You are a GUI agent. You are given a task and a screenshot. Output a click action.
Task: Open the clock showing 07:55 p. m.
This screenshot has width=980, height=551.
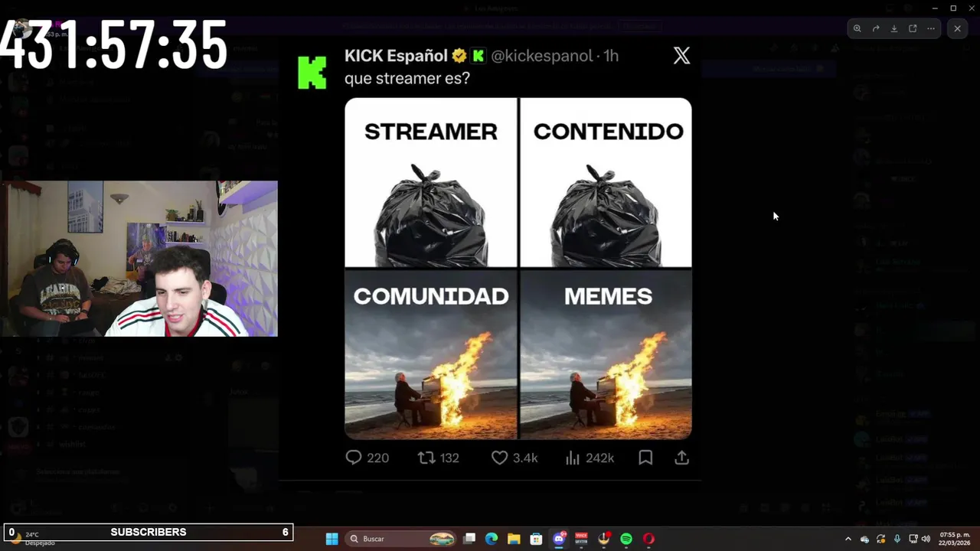coord(955,539)
